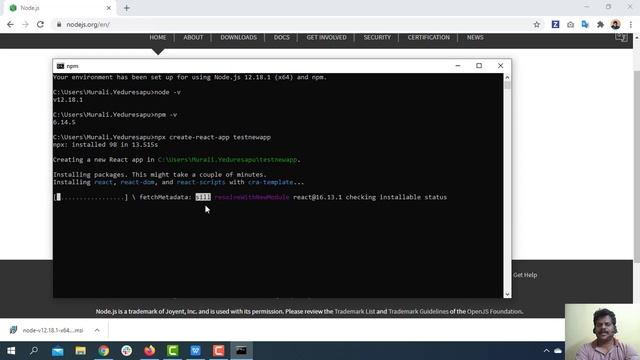Open the Chrome profile avatar
The height and width of the screenshot is (360, 640).
click(x=616, y=24)
